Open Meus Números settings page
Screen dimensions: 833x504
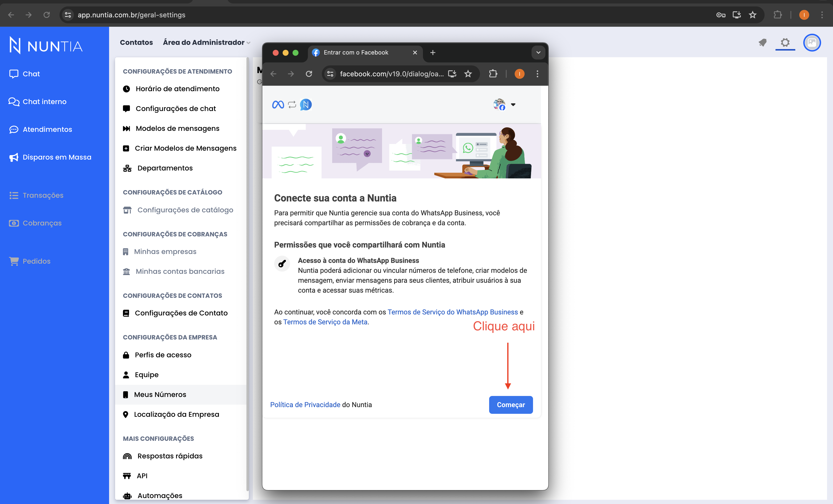161,394
